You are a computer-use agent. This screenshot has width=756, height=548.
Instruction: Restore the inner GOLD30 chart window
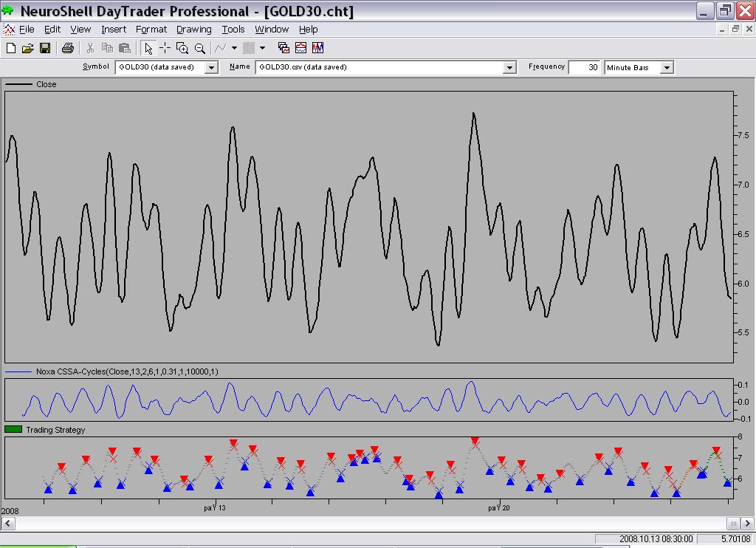[x=735, y=30]
